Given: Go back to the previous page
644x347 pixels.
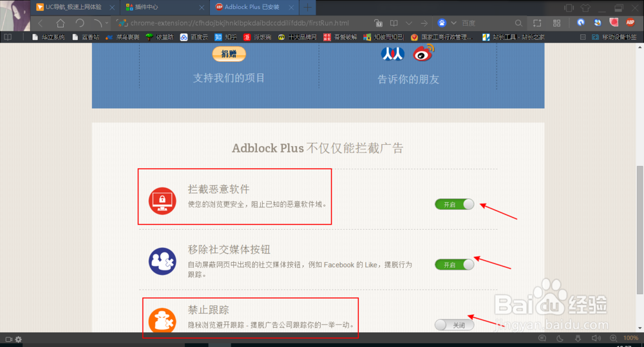Looking at the screenshot, I should [x=40, y=23].
